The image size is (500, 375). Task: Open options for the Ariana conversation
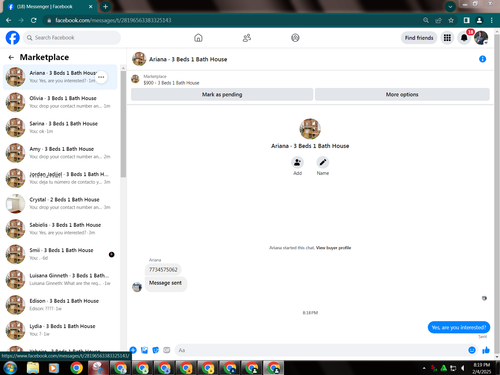tap(101, 77)
